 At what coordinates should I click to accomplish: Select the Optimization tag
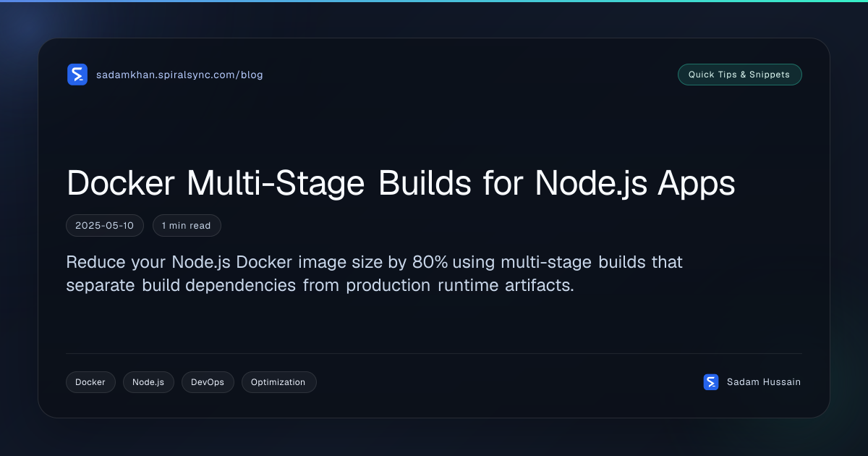click(x=278, y=382)
